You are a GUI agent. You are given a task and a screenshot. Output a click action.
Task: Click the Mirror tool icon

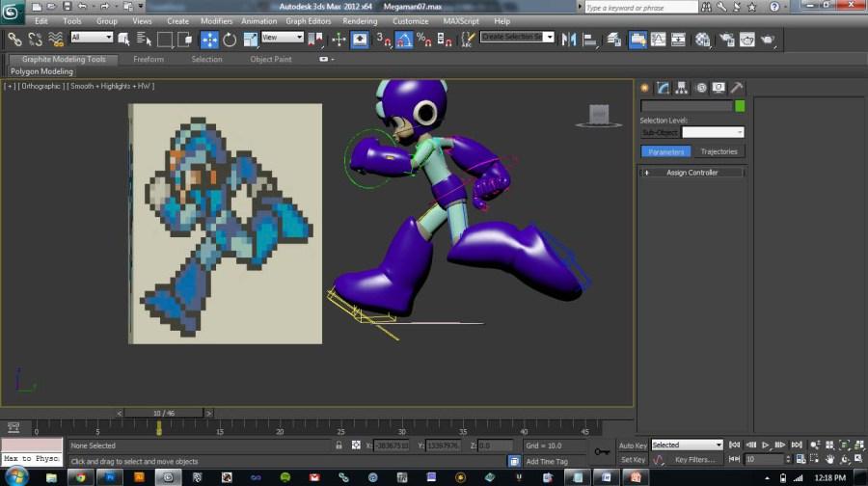click(568, 40)
